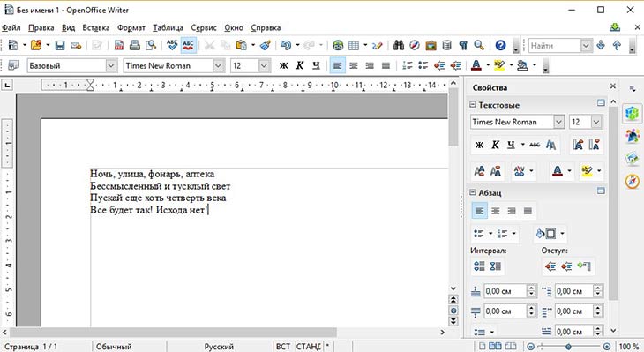Click ВСТ insert mode in status bar

point(283,347)
